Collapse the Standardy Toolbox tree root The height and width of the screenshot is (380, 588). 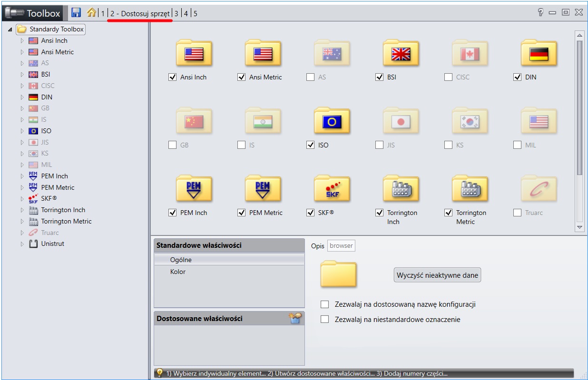click(x=10, y=29)
